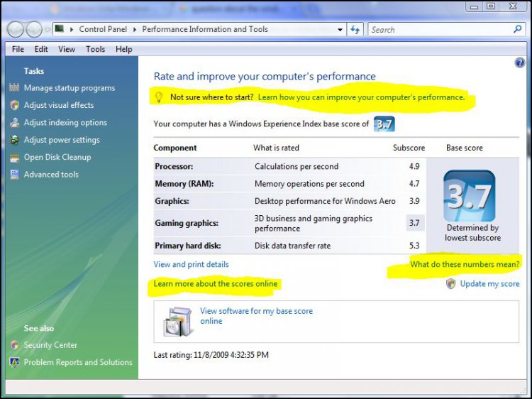Click the Control Panel breadcrumb
This screenshot has width=532, height=399.
coord(103,29)
